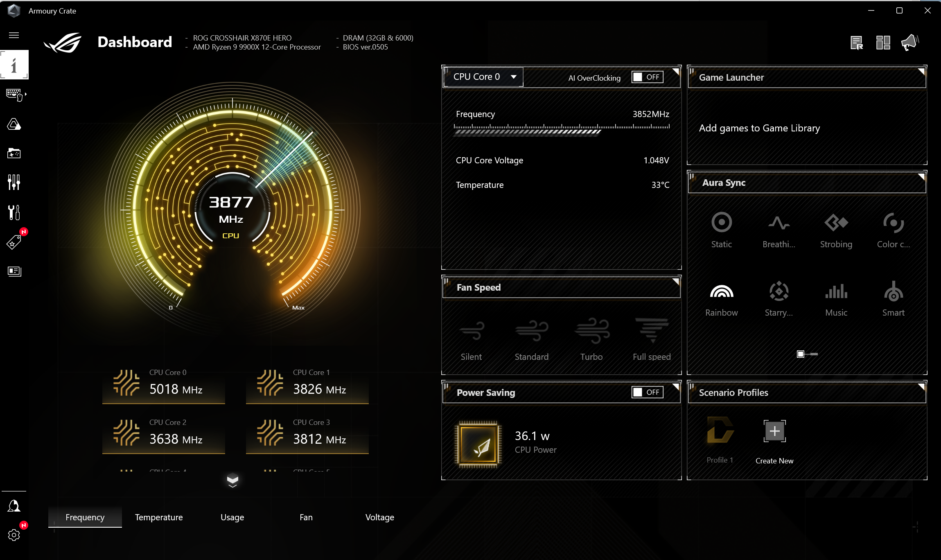Viewport: 941px width, 560px height.
Task: Activate Profile 1 scenario profile
Action: (x=720, y=431)
